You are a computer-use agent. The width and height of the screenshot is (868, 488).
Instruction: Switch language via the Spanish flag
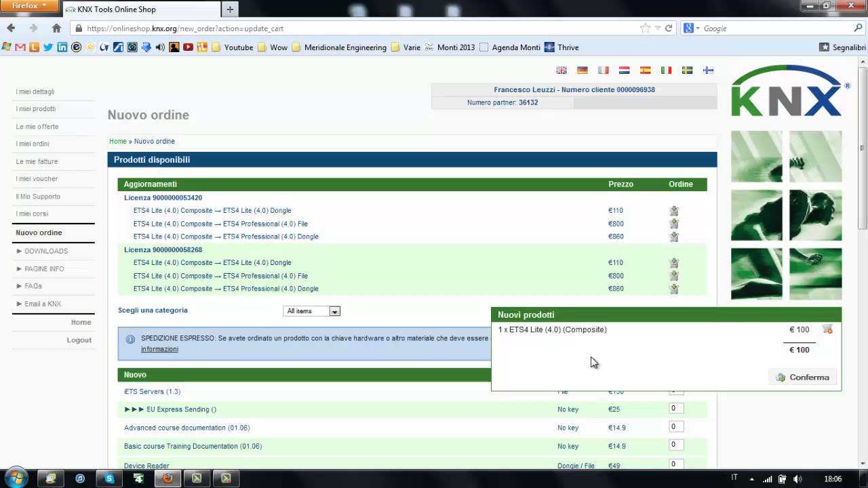click(646, 70)
